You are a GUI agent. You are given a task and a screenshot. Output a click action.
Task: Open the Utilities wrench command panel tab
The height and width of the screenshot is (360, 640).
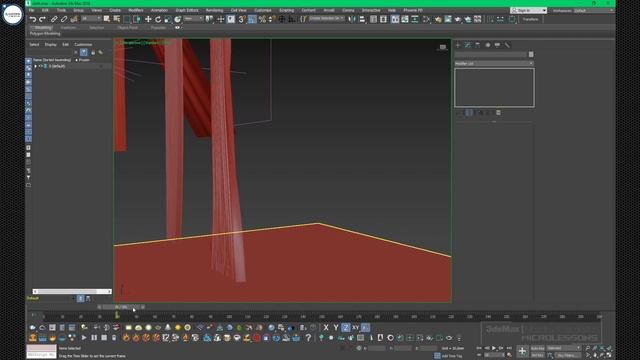507,45
